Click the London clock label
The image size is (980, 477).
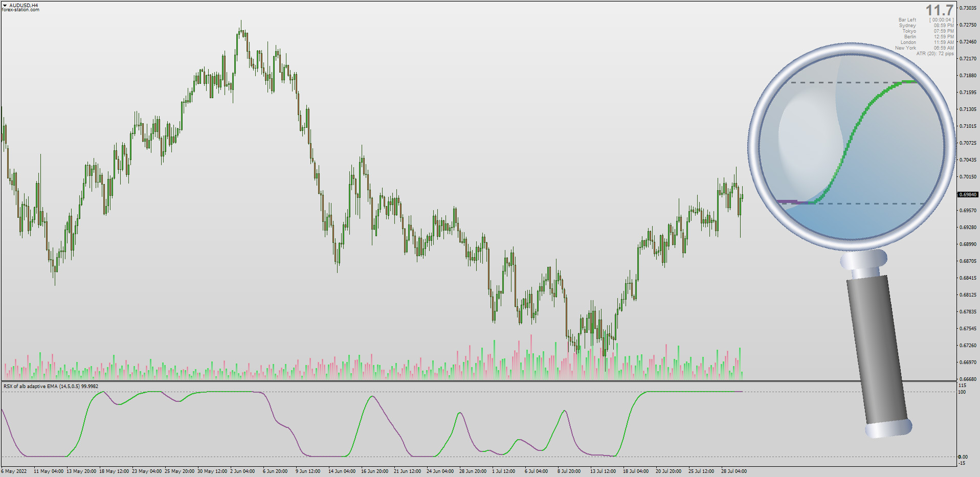pyautogui.click(x=908, y=42)
